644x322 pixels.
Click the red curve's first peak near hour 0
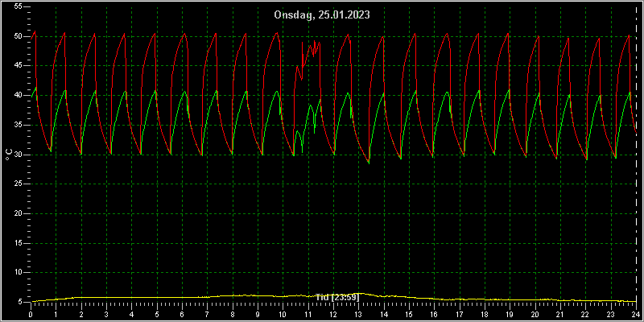[x=35, y=31]
